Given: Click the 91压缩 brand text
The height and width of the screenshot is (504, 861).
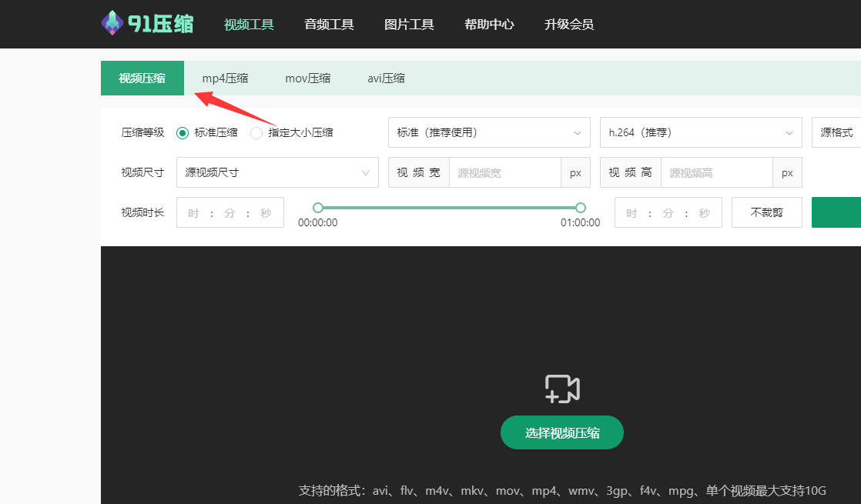Looking at the screenshot, I should pyautogui.click(x=161, y=24).
